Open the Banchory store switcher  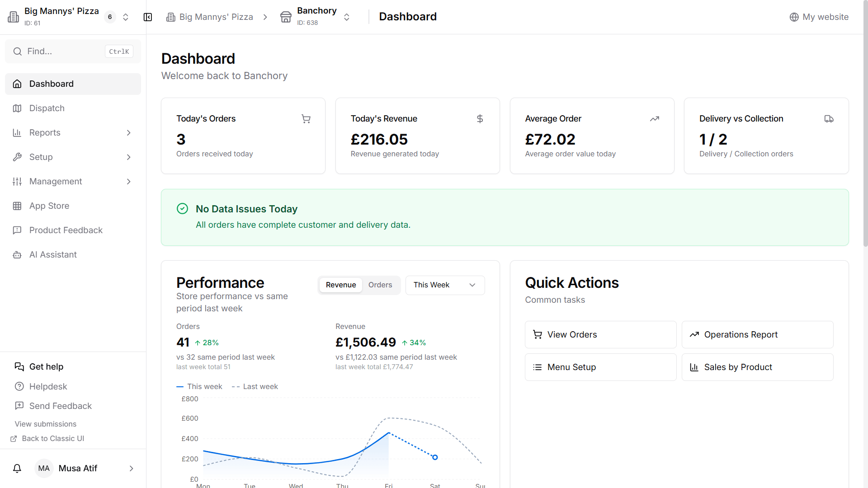[x=347, y=17]
